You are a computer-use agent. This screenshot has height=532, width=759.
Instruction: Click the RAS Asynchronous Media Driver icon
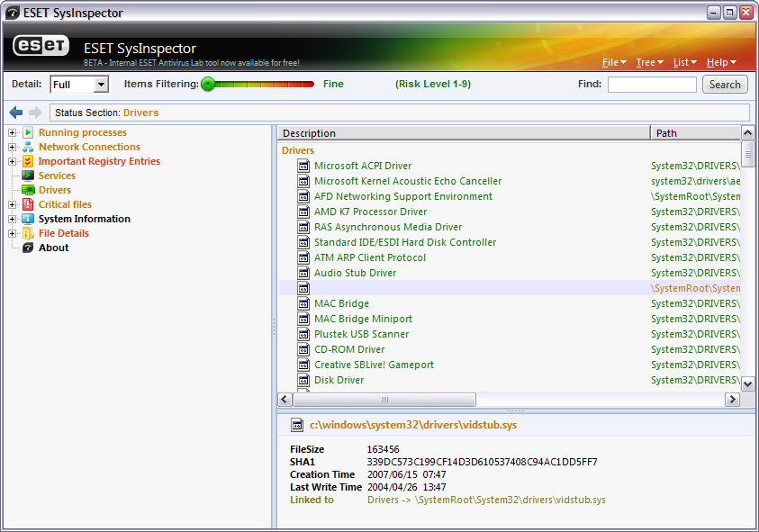pyautogui.click(x=303, y=227)
